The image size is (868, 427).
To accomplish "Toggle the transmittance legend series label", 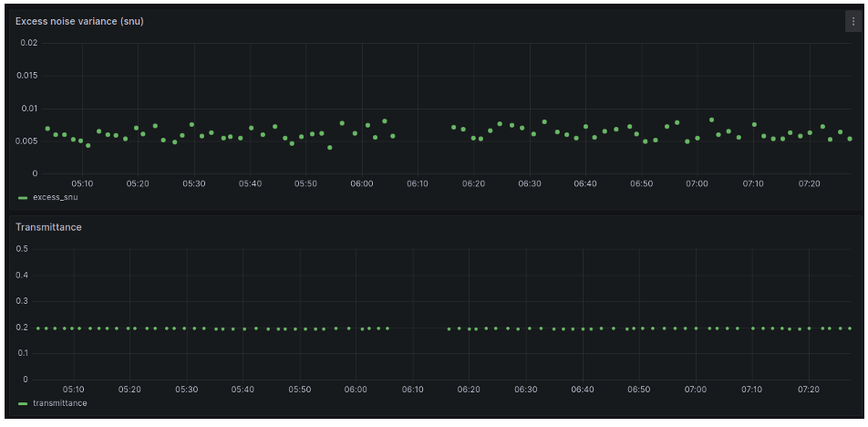I will [x=60, y=403].
